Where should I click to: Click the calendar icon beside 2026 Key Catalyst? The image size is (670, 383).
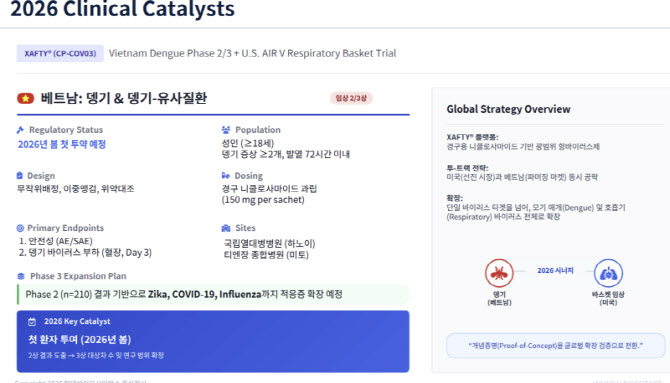pos(32,322)
